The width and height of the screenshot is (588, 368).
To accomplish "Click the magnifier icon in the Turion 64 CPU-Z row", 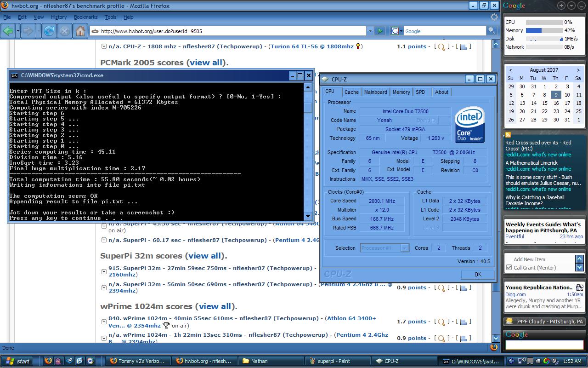I will tap(441, 47).
